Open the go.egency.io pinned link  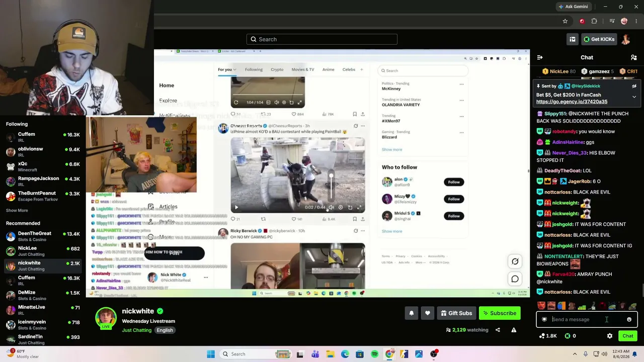tap(572, 102)
